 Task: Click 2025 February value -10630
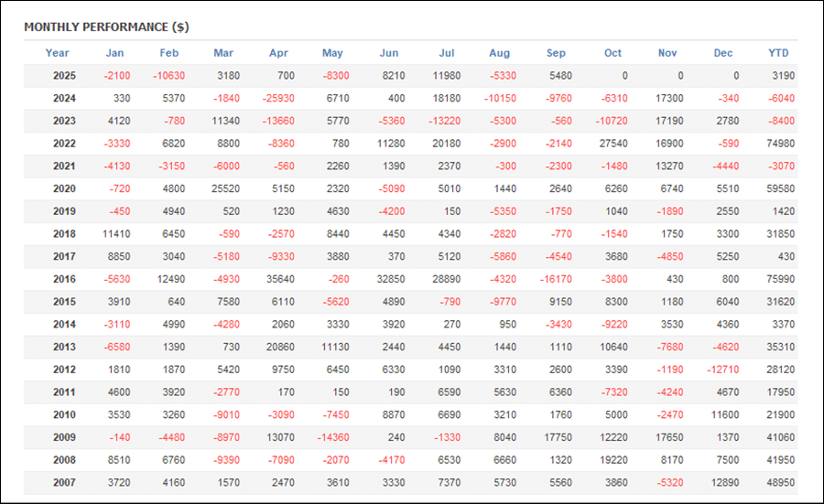(x=168, y=76)
